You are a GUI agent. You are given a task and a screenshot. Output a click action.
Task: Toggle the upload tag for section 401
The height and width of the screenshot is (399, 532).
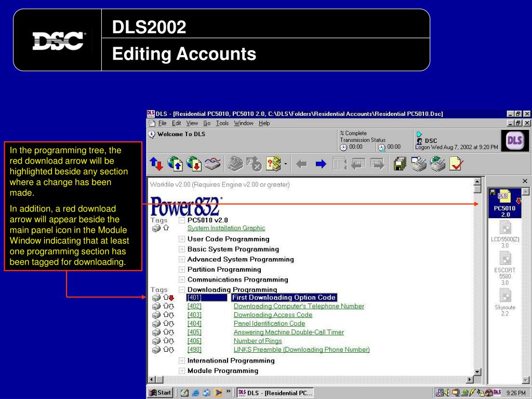pos(166,297)
